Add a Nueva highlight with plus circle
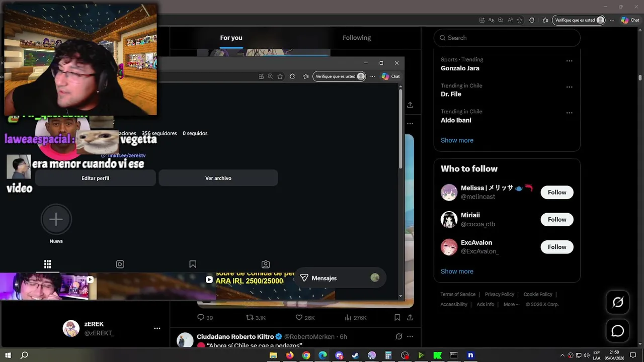644x362 pixels. [56, 219]
